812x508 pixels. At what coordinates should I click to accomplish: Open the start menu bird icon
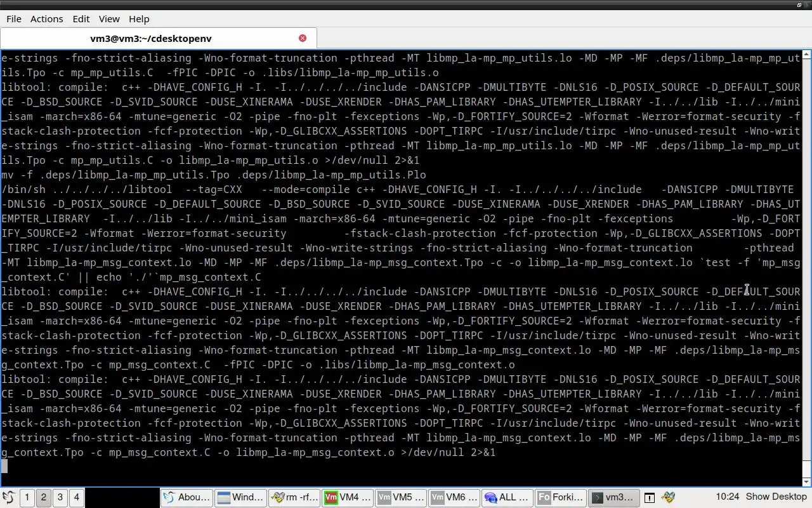[x=8, y=497]
